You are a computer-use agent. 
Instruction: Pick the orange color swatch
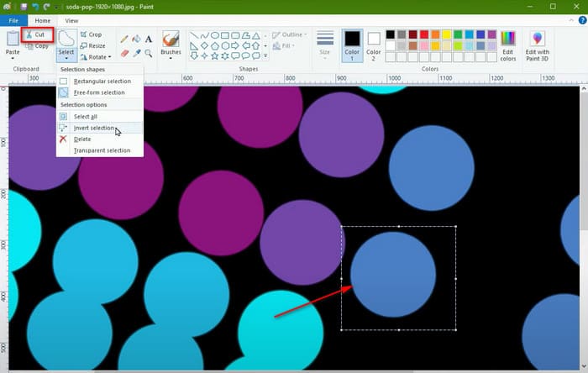point(435,34)
